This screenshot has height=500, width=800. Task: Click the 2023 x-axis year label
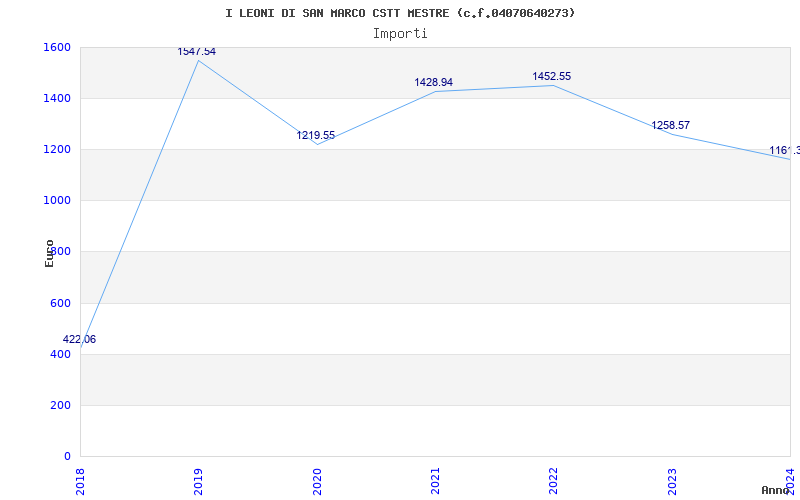pyautogui.click(x=672, y=482)
